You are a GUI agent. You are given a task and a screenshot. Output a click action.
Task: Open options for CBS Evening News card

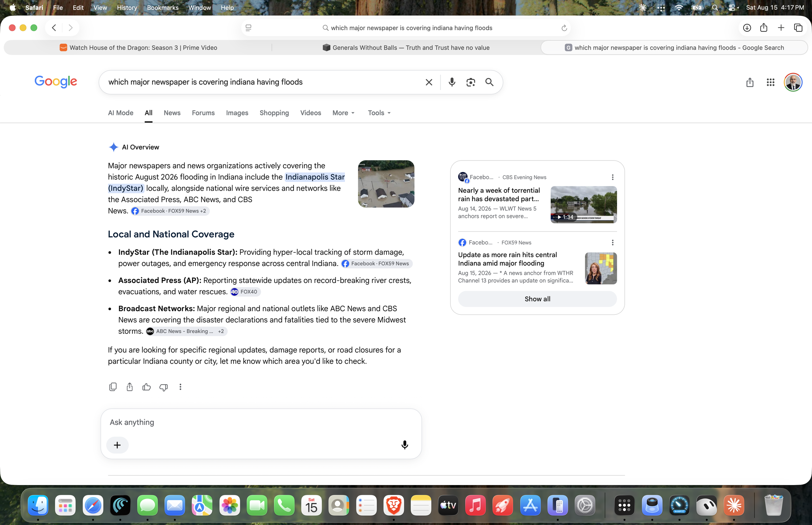pos(612,177)
